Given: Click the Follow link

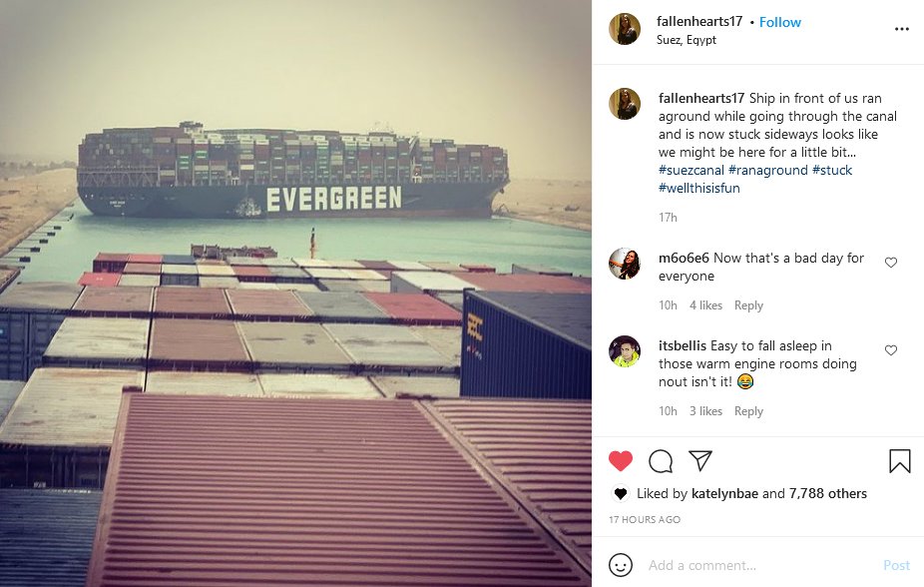Looking at the screenshot, I should (779, 22).
